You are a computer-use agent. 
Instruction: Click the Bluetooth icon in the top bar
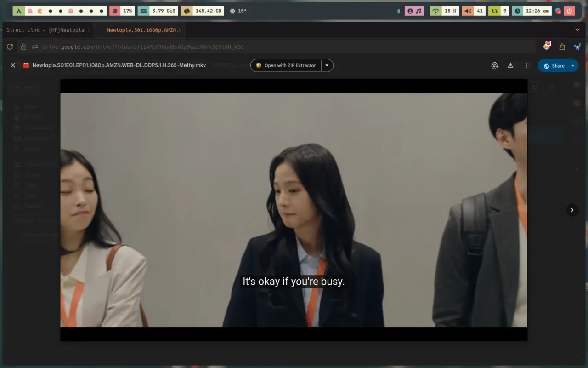point(399,11)
